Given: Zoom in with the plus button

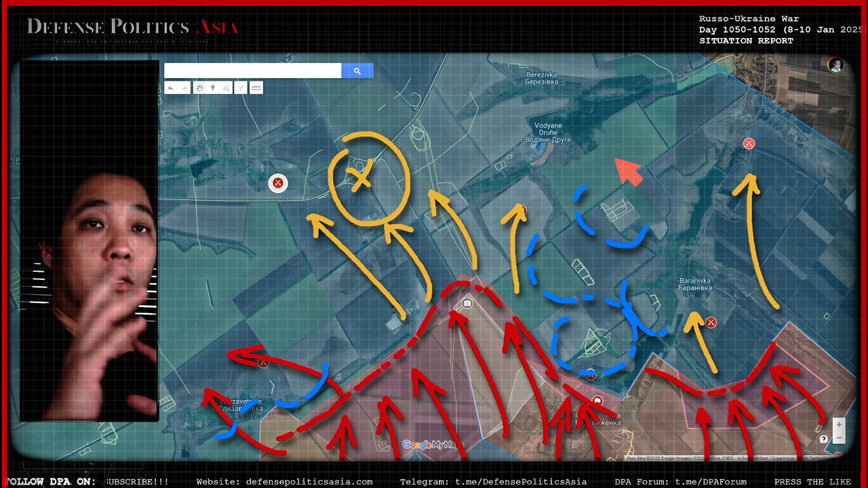Looking at the screenshot, I should coord(840,424).
